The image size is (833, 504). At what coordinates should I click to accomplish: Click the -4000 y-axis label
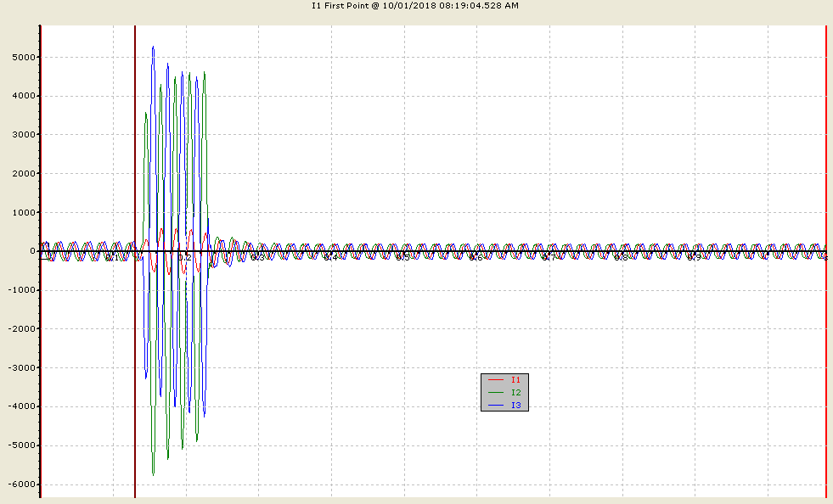coord(22,406)
